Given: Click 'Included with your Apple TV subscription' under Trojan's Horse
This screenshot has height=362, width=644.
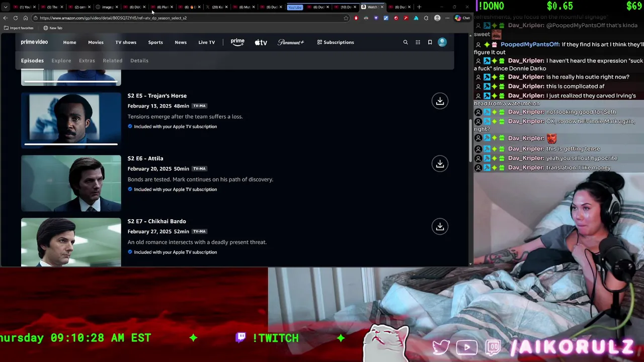Looking at the screenshot, I should pos(176,127).
